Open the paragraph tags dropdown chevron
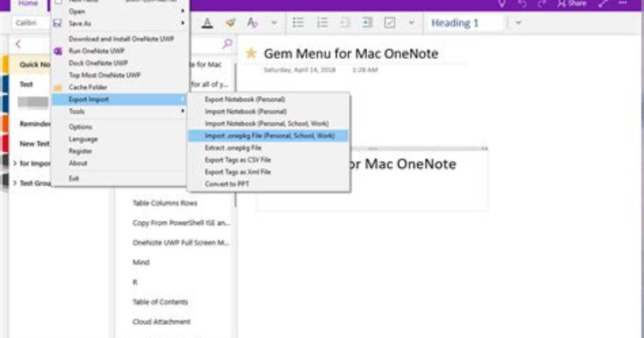The width and height of the screenshot is (644, 338). [x=411, y=23]
